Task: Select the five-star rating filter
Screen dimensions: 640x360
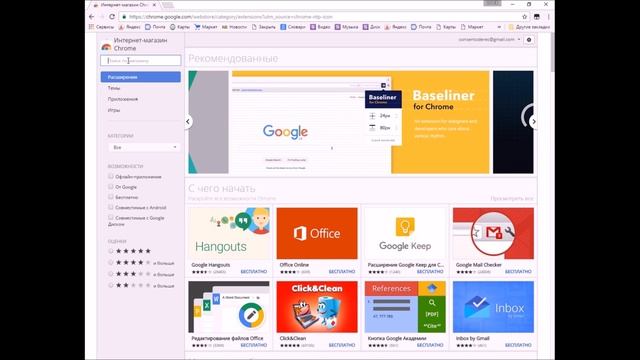Action: coord(111,251)
